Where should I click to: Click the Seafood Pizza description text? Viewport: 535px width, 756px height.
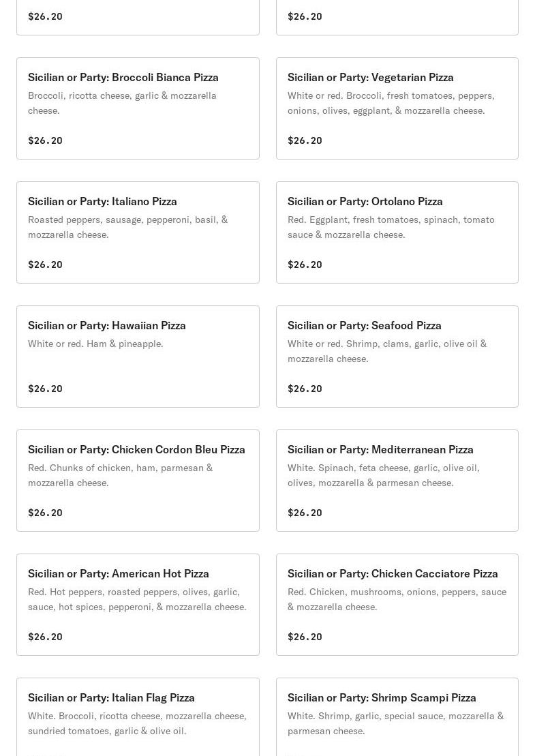click(386, 351)
